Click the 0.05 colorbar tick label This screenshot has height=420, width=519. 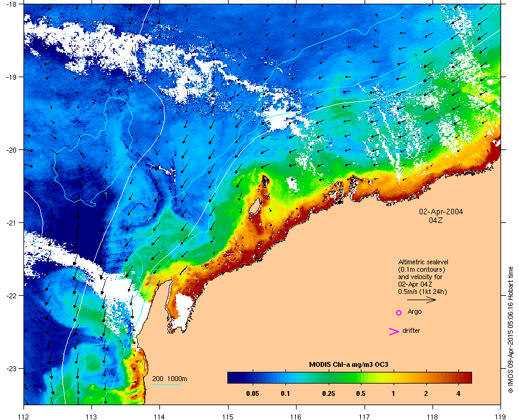click(x=253, y=393)
